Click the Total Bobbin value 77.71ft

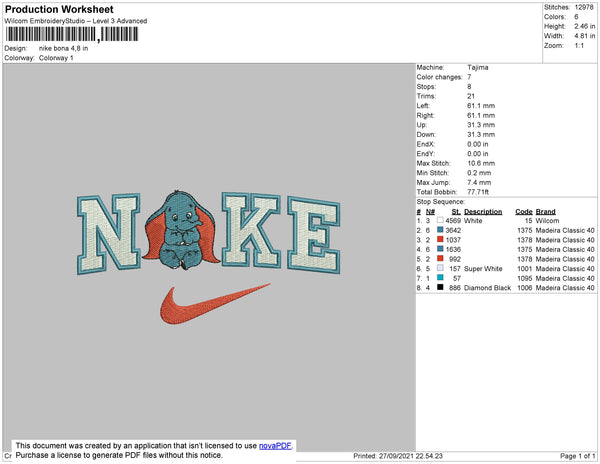coord(478,192)
